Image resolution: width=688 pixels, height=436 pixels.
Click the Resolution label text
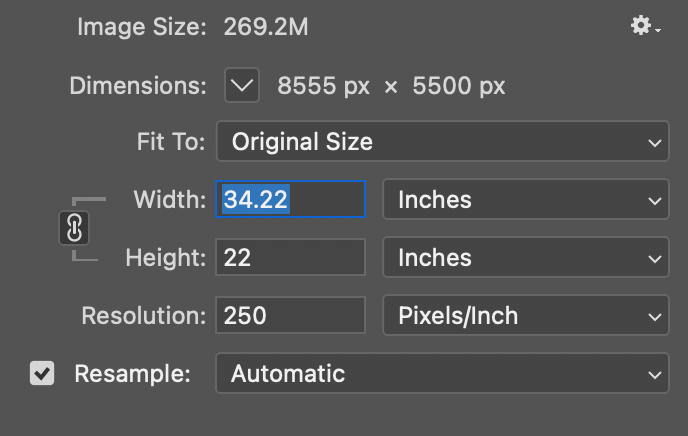coord(143,315)
